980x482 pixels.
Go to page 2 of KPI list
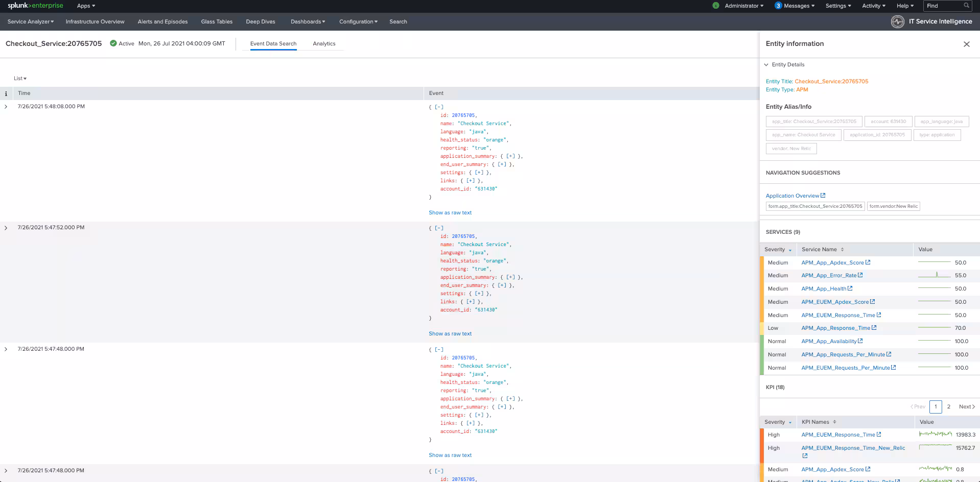coord(948,407)
